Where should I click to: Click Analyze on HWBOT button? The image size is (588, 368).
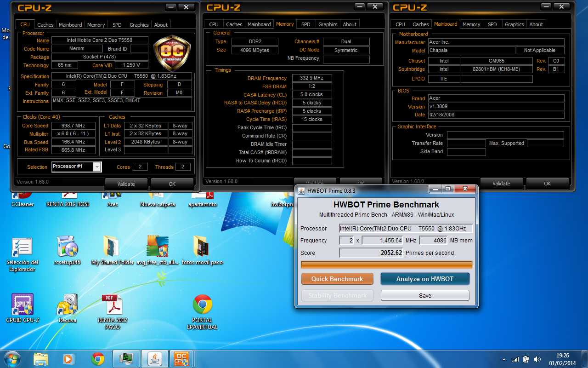pyautogui.click(x=425, y=279)
